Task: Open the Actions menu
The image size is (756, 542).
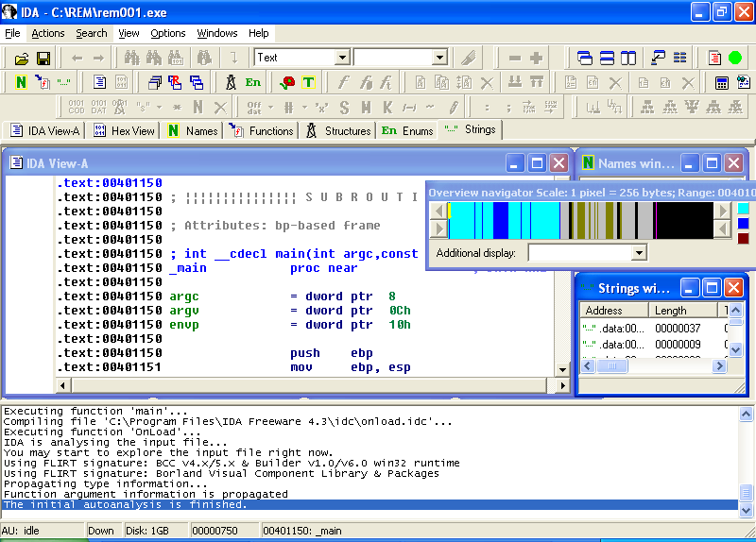Action: click(x=48, y=33)
